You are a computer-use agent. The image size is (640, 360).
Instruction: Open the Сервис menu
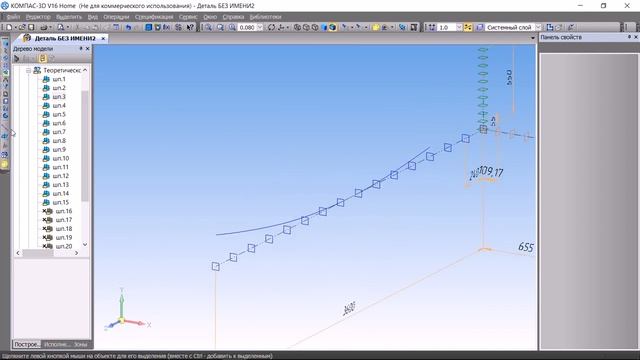click(188, 17)
